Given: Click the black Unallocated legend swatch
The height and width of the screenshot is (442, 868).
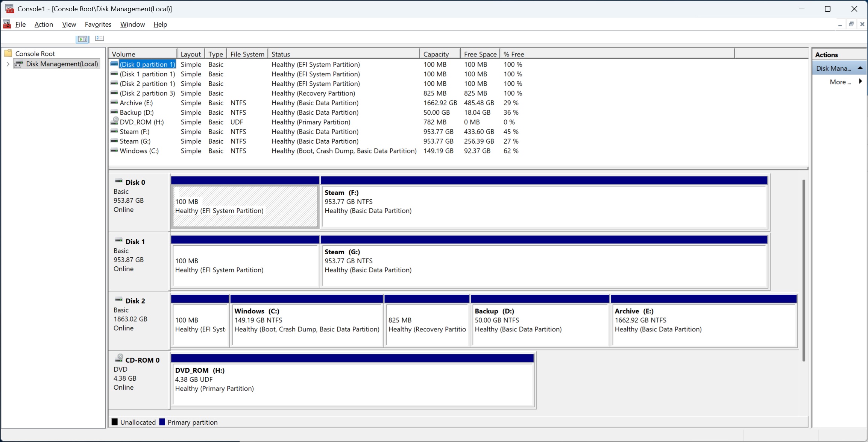Looking at the screenshot, I should coord(115,422).
